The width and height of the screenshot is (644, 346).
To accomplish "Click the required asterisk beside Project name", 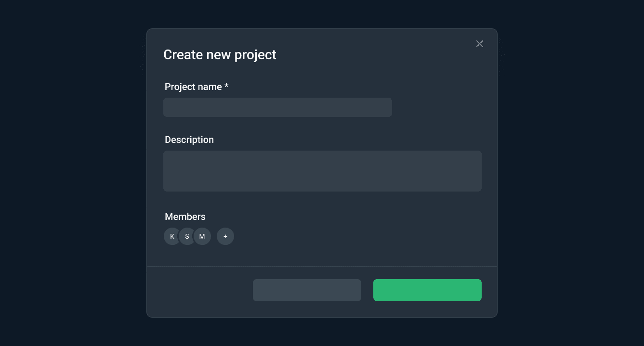I will click(x=226, y=87).
